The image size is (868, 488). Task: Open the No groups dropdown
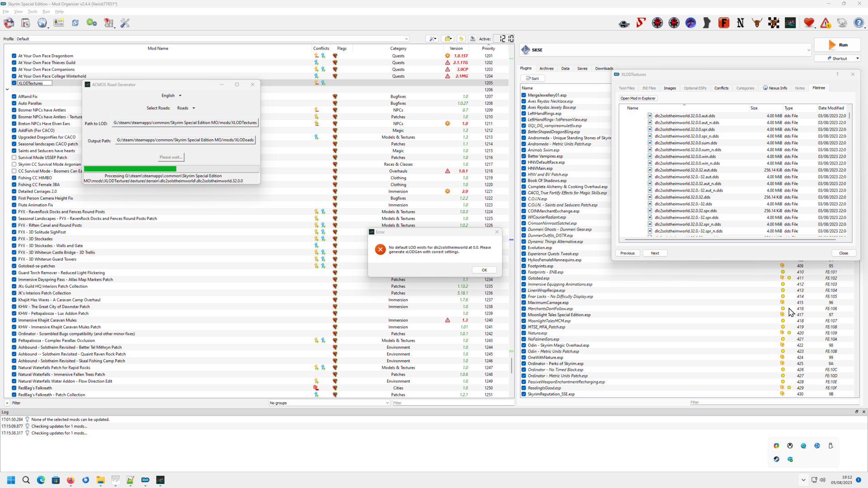point(329,403)
